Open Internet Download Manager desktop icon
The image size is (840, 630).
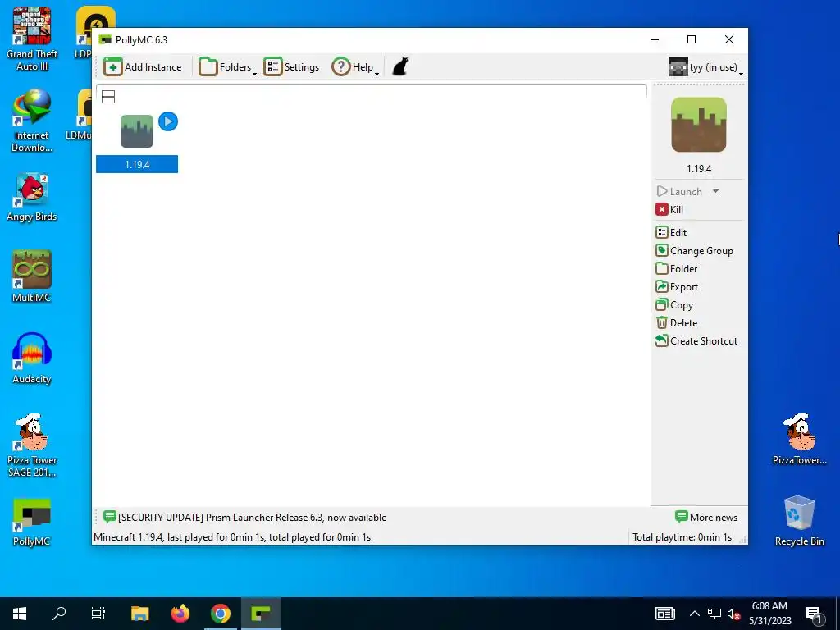32,121
